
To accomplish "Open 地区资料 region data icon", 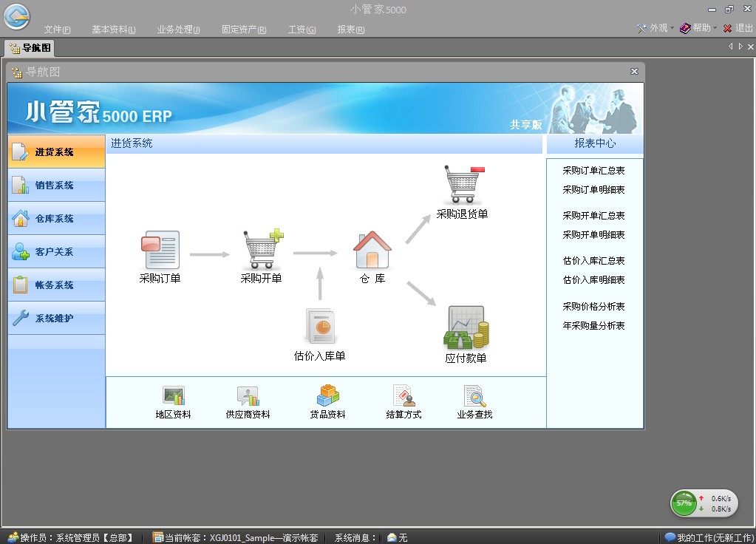I will (x=174, y=395).
